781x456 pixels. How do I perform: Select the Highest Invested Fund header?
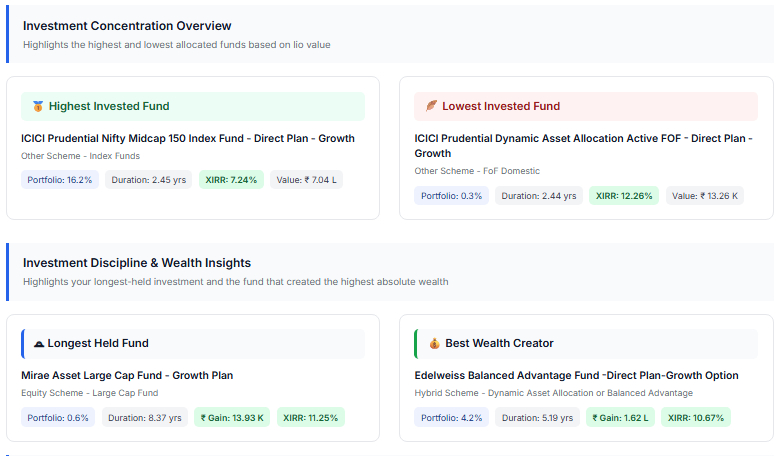tap(193, 106)
